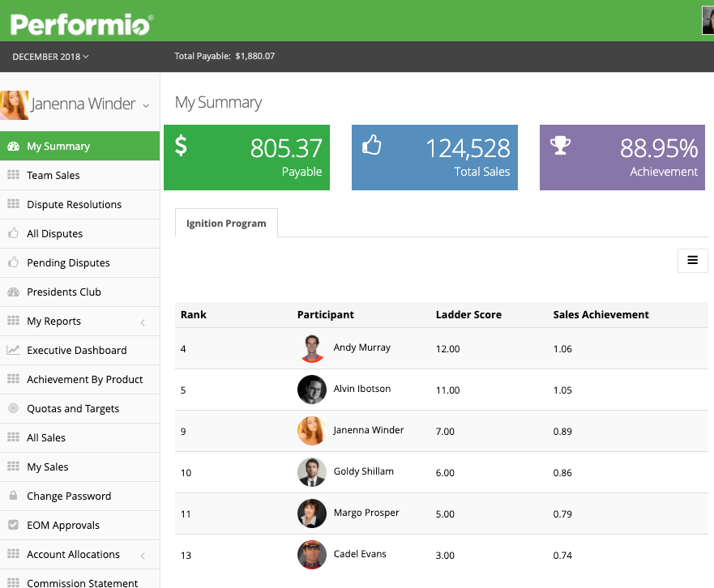Open the table options hamburger menu
714x588 pixels.
[x=693, y=260]
